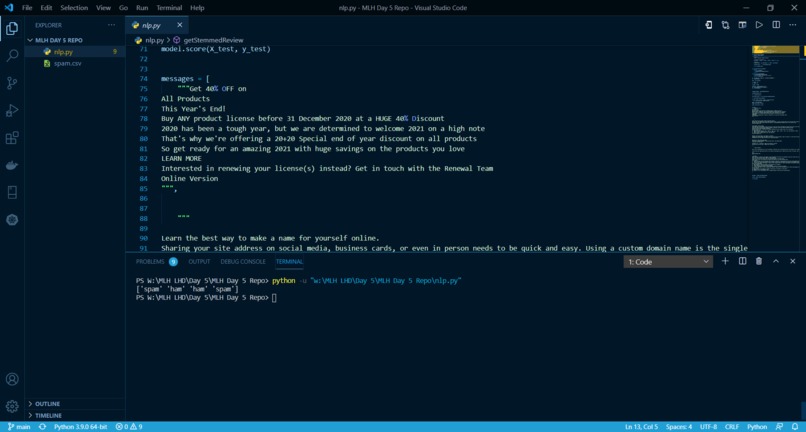This screenshot has width=806, height=432.
Task: Change indentation via Spaces: 4
Action: pos(679,427)
